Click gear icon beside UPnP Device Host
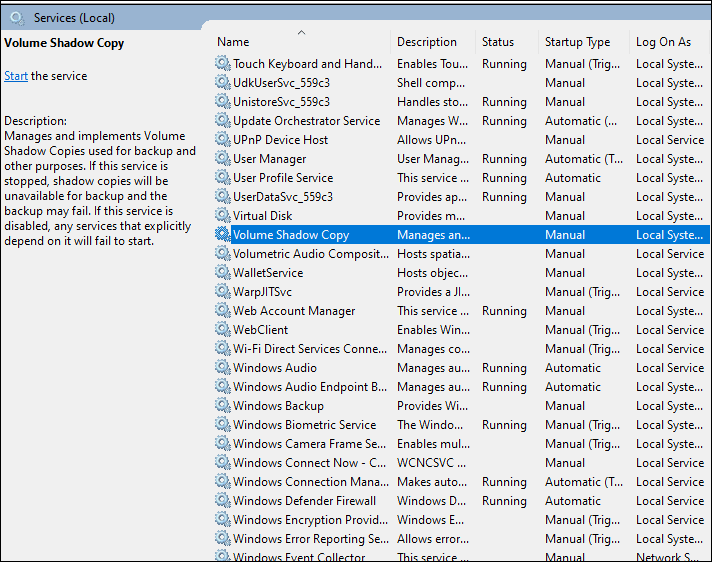 pyautogui.click(x=222, y=140)
